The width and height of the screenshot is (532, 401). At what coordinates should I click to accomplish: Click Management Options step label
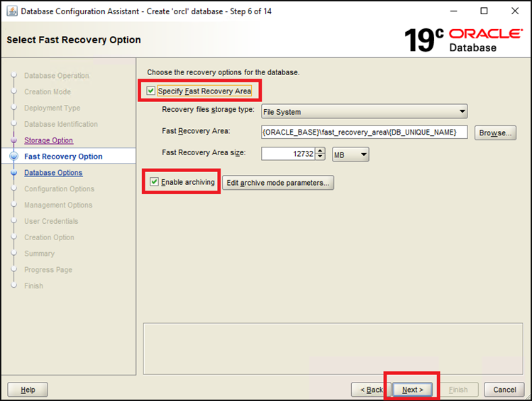pyautogui.click(x=58, y=205)
